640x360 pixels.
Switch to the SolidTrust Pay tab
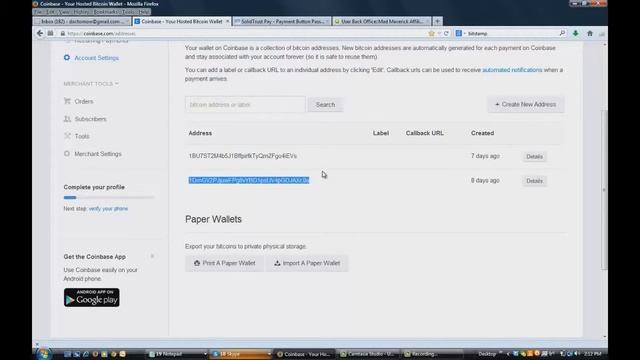coord(282,21)
